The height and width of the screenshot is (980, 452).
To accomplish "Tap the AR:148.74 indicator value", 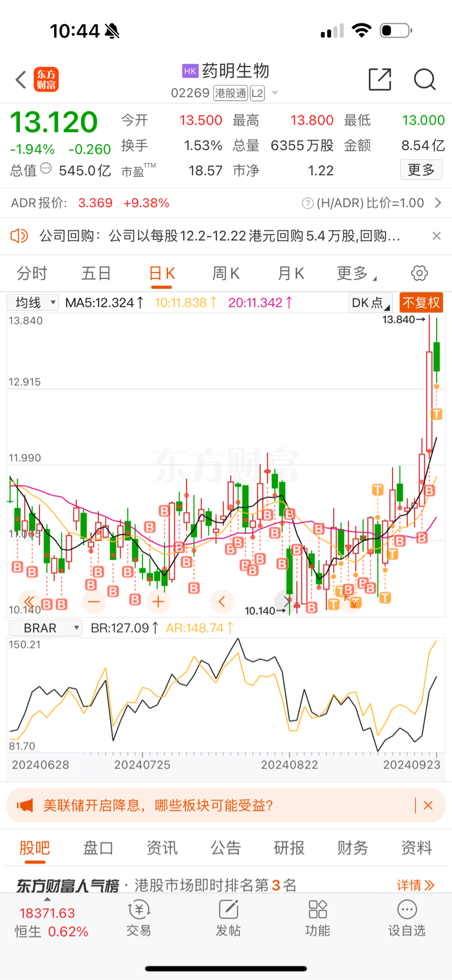I will [200, 628].
